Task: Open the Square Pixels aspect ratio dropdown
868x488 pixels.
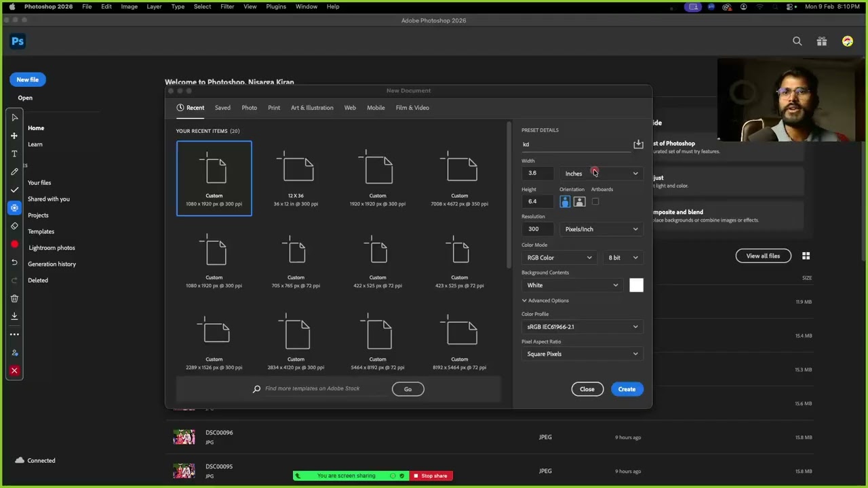Action: tap(583, 354)
